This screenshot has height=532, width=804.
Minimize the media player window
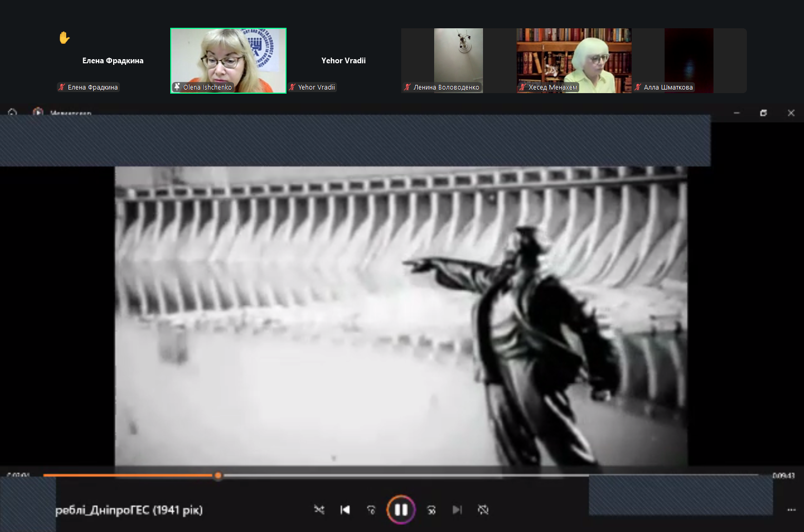tap(737, 113)
